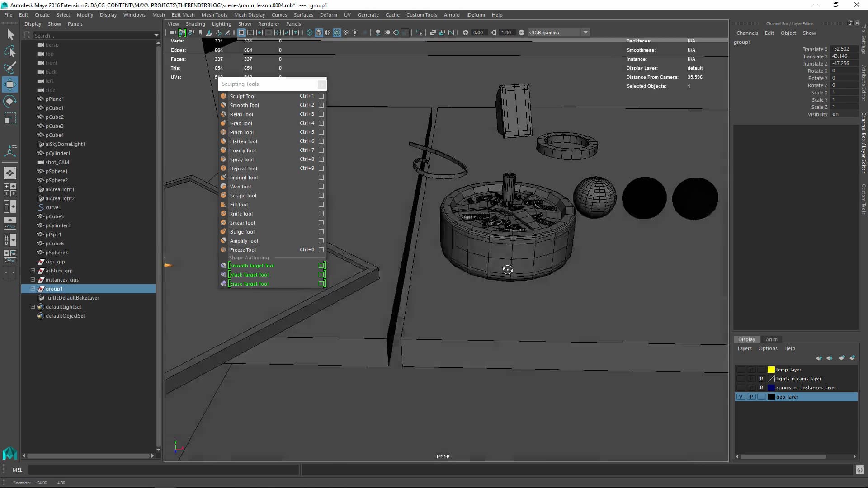868x488 pixels.
Task: Choose the Smooth Tool in the sculpting list
Action: (x=244, y=105)
